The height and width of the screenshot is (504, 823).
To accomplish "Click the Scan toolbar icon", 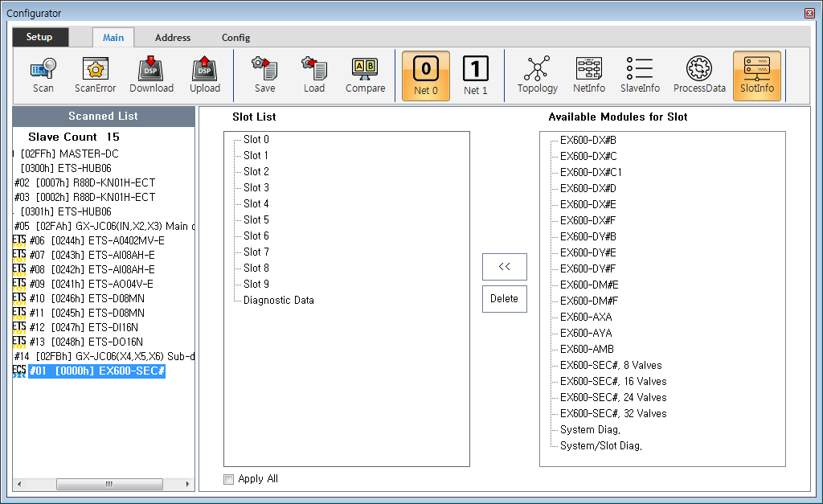I will pyautogui.click(x=43, y=76).
